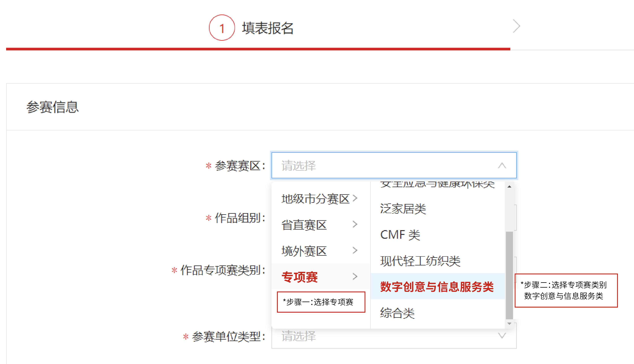Expand the 地级市分赛区 submenu arrow
The image size is (634, 364).
(355, 198)
